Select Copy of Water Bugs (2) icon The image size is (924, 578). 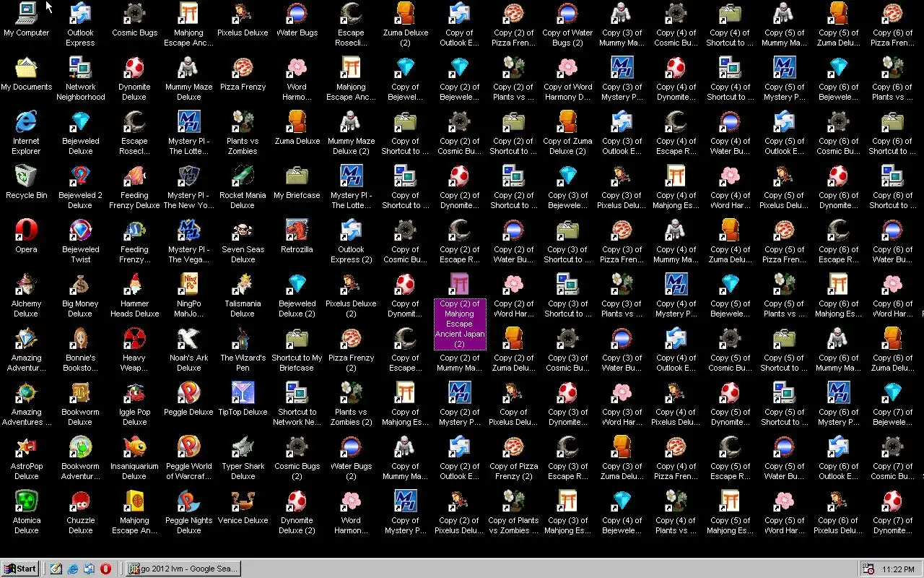coord(568,25)
